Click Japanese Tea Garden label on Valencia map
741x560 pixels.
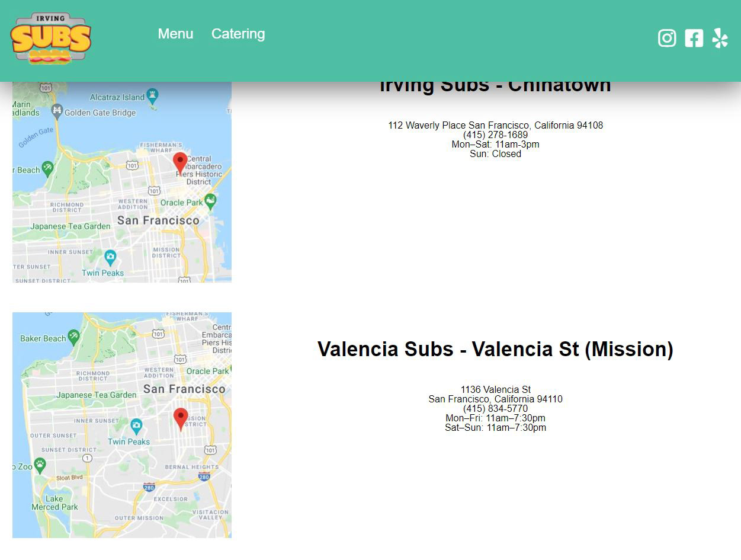97,395
